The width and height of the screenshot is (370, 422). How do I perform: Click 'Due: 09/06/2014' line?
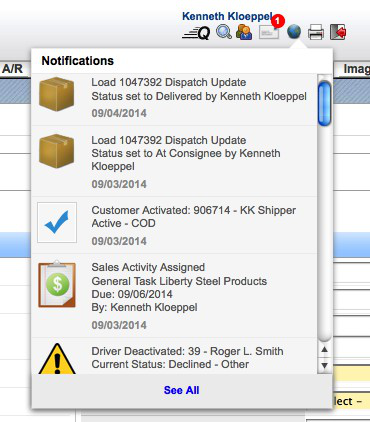132,294
